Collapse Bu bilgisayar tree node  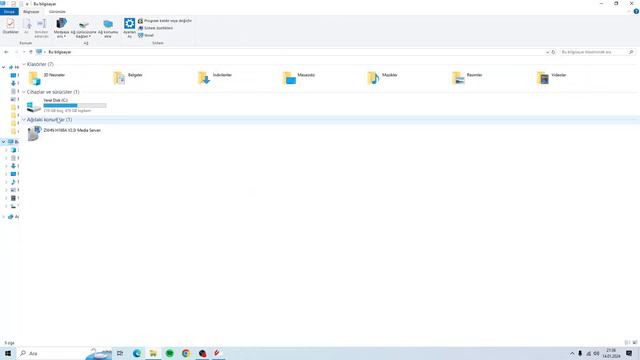point(4,142)
